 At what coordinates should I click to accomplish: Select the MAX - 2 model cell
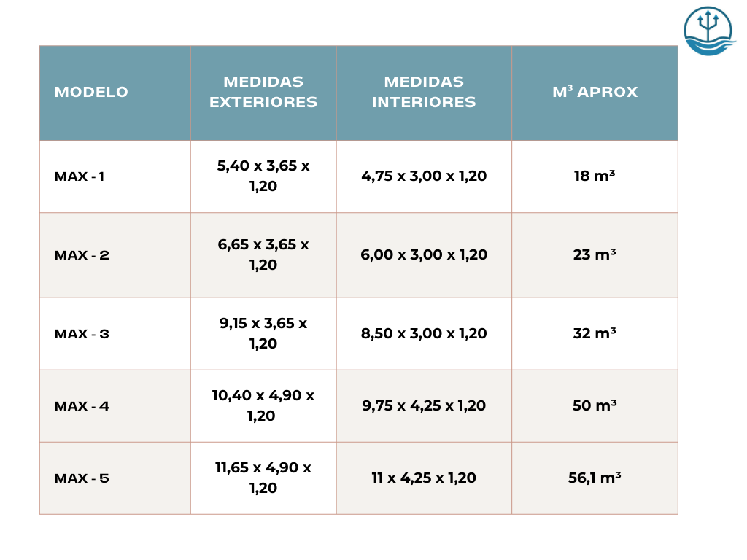(82, 255)
